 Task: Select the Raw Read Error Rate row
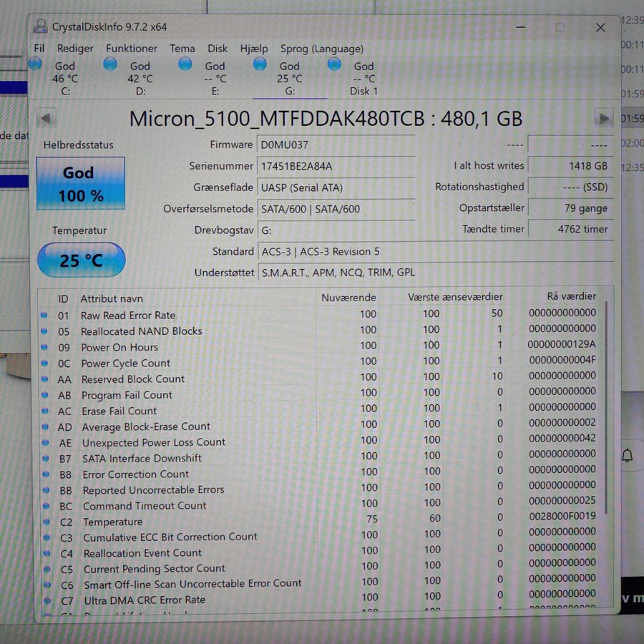pyautogui.click(x=318, y=315)
